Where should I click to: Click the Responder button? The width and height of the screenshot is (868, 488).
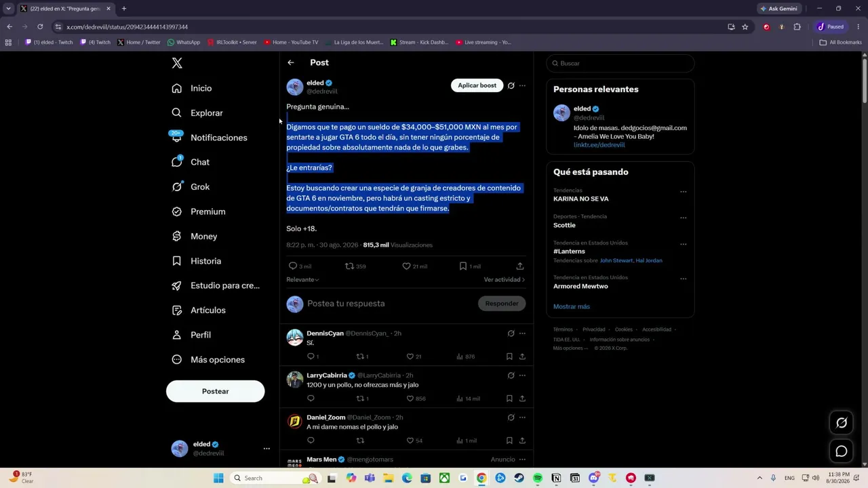502,304
